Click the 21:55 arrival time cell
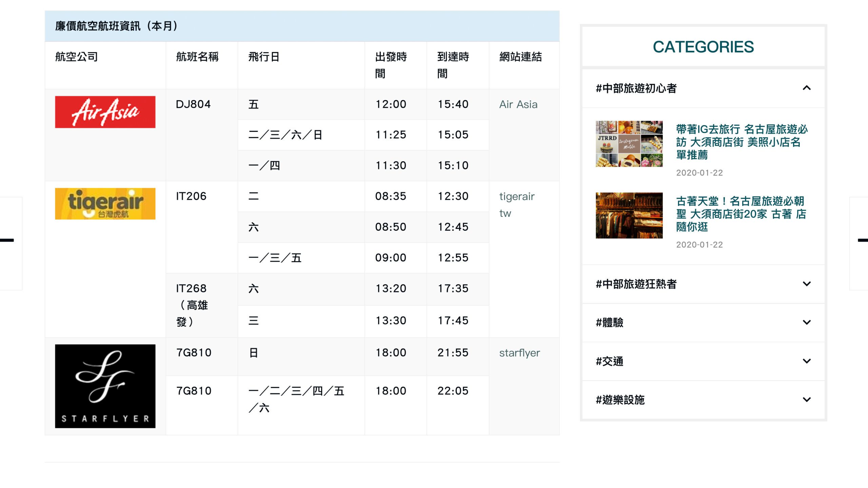 [x=458, y=356]
